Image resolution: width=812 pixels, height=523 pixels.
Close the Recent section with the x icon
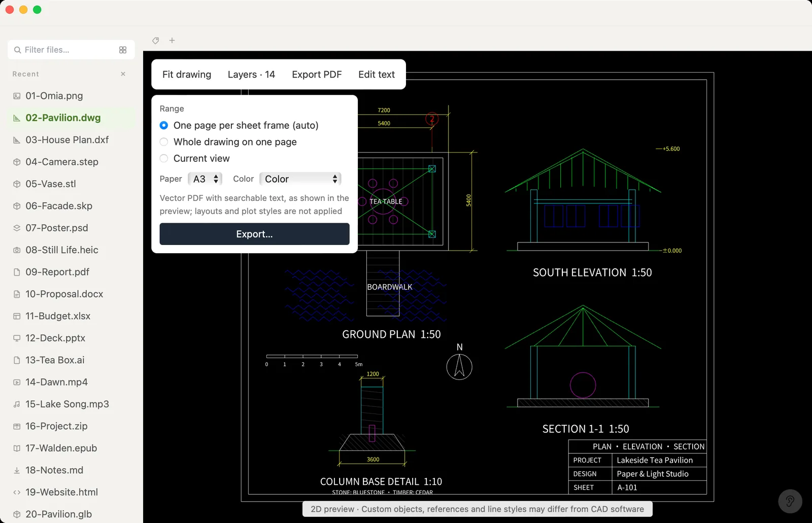[x=123, y=74]
